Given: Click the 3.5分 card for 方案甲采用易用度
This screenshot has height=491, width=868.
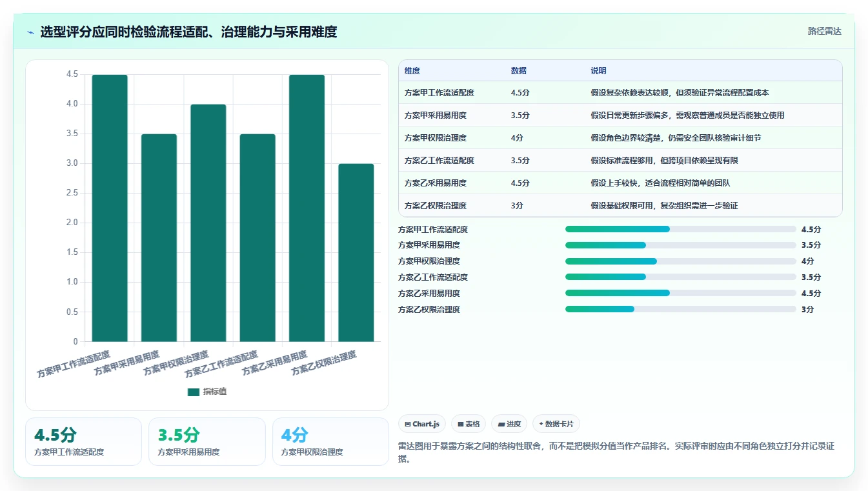Looking at the screenshot, I should [x=207, y=441].
